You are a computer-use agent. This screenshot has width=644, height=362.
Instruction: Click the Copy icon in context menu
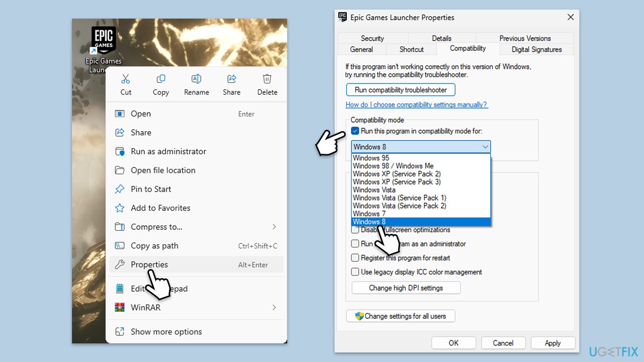click(161, 79)
